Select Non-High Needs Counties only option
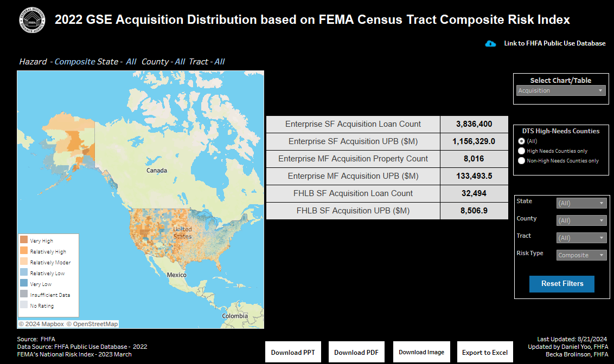Image resolution: width=614 pixels, height=364 pixels. tap(521, 161)
